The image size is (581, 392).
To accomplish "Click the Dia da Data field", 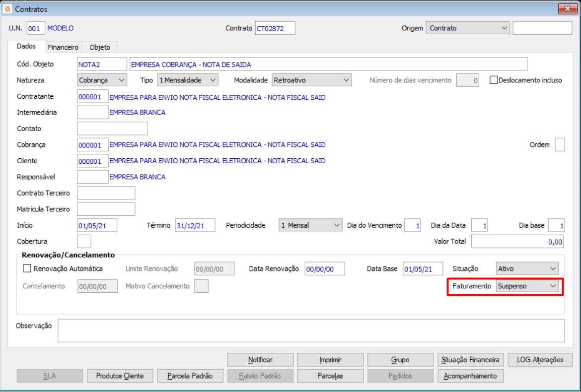I will point(479,225).
